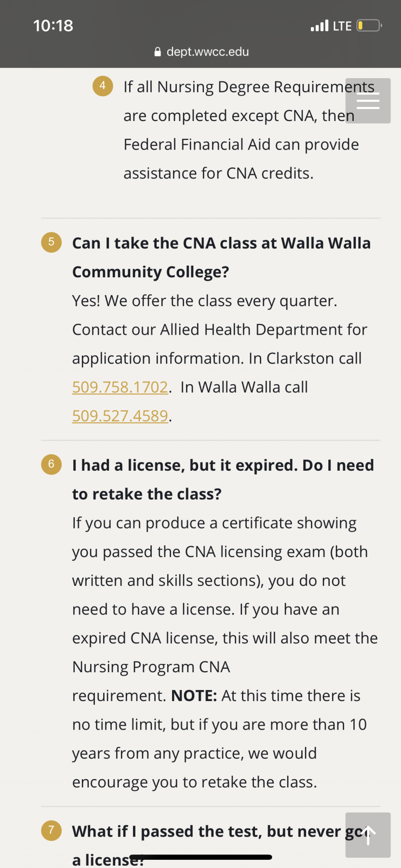Tap the gold number 6 badge

52,464
